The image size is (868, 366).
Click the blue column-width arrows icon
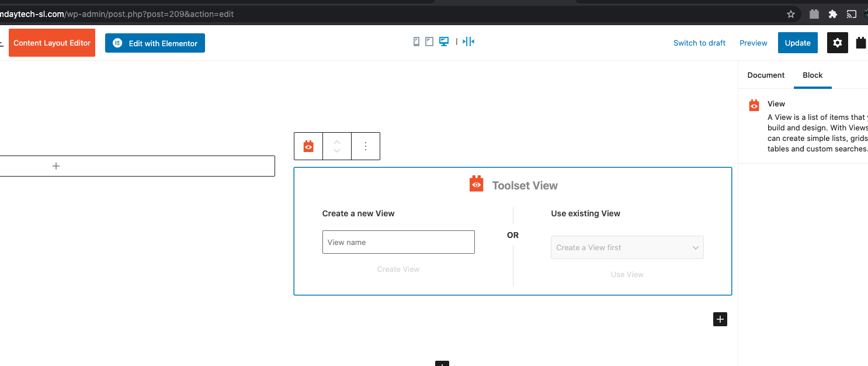click(468, 42)
